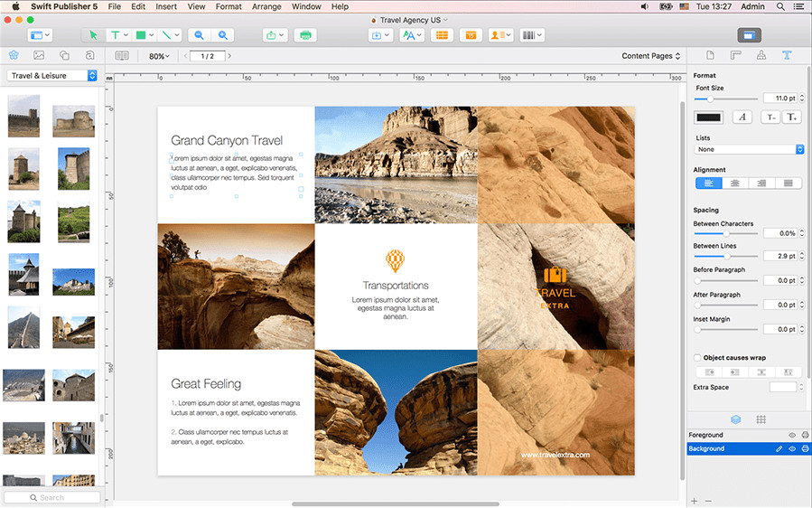
Task: Increase text size with T+ button
Action: coord(791,117)
